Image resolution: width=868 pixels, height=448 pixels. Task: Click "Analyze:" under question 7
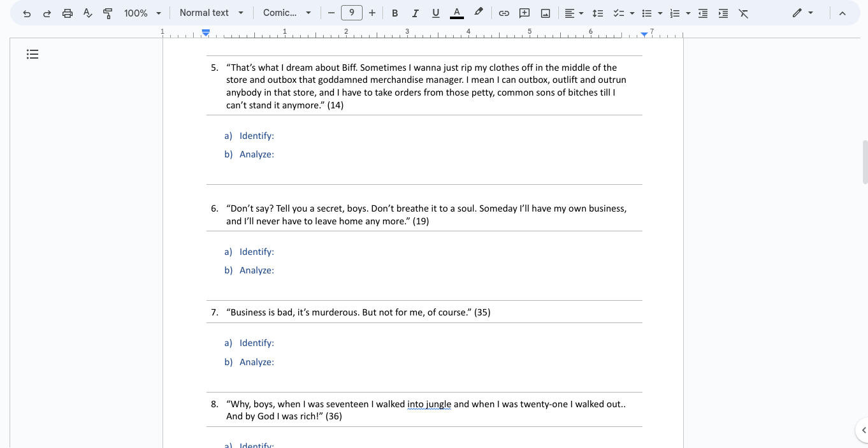(257, 362)
